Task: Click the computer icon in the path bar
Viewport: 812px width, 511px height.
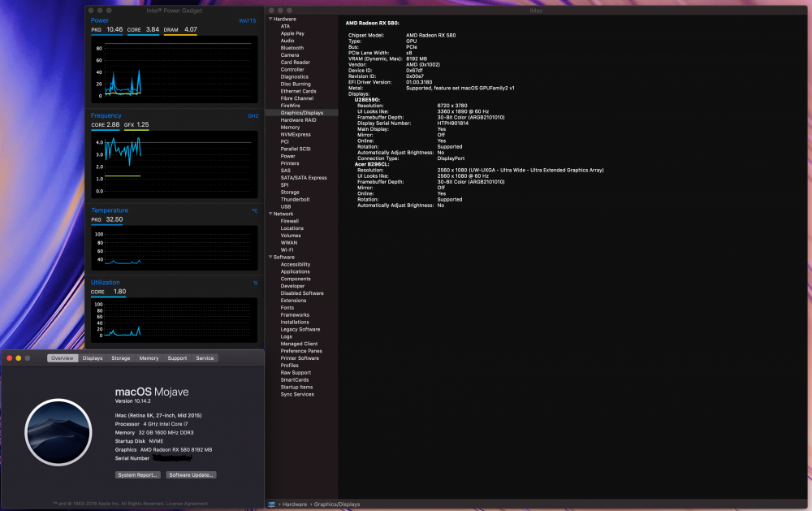Action: coord(271,505)
